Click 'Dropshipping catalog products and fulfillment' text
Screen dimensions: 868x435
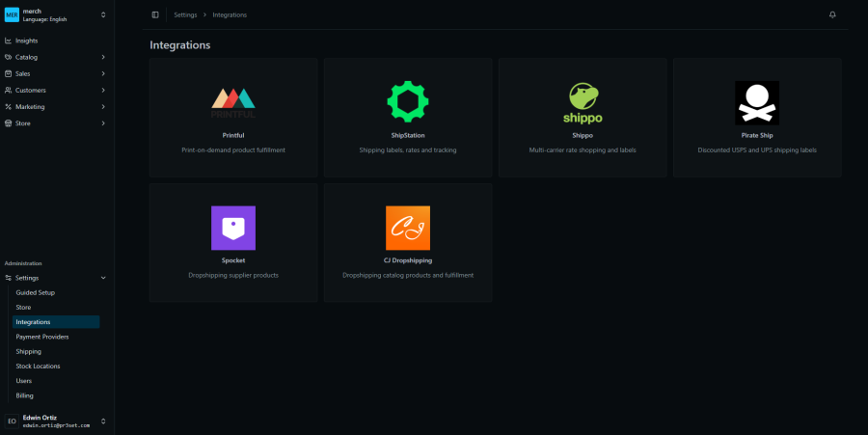pos(408,275)
